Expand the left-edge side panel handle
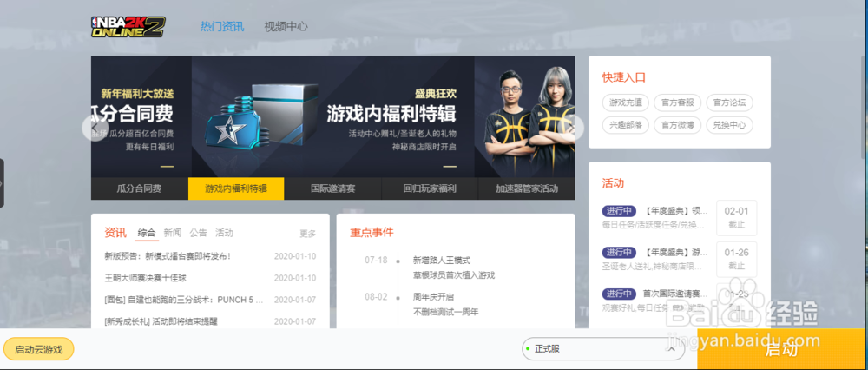Screen dimensions: 868x370 2,183
